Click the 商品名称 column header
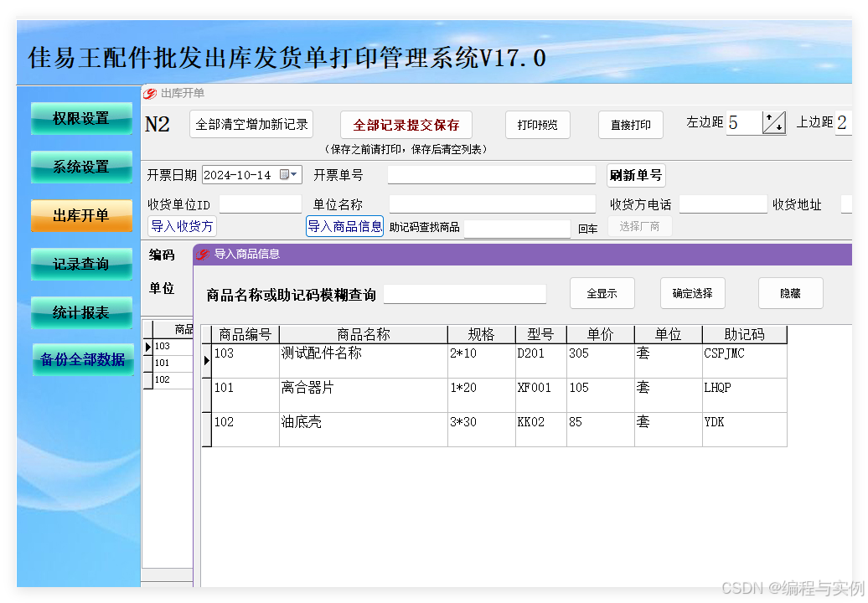This screenshot has height=603, width=868. tap(364, 335)
